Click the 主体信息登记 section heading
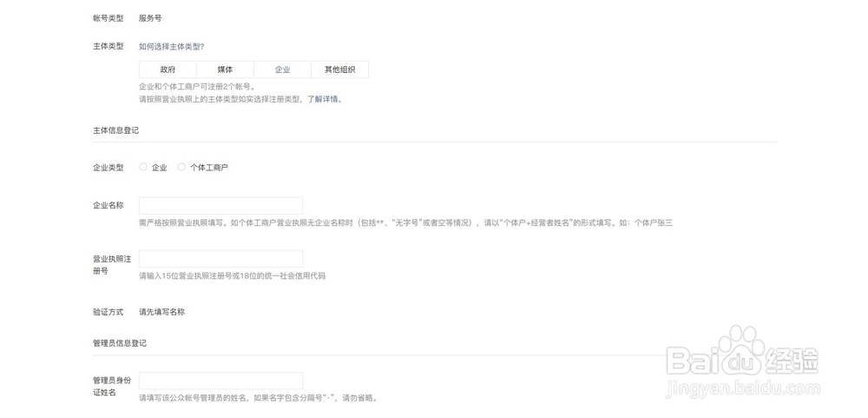 pos(115,131)
